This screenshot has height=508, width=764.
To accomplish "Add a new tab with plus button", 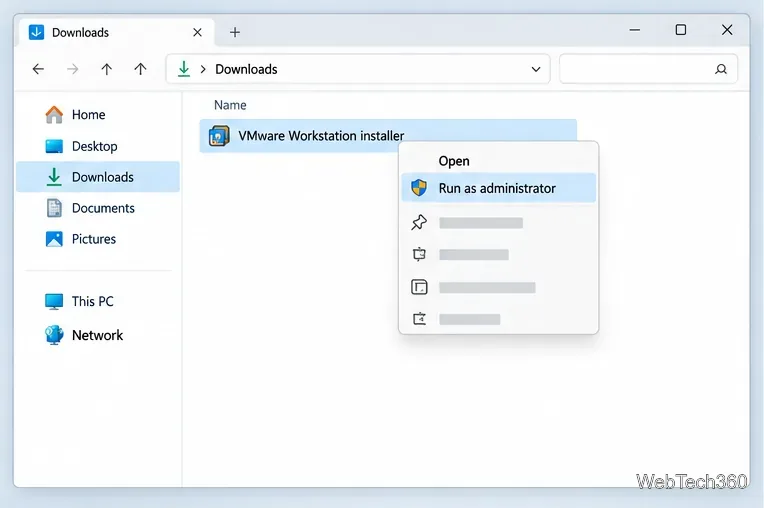I will coord(235,32).
